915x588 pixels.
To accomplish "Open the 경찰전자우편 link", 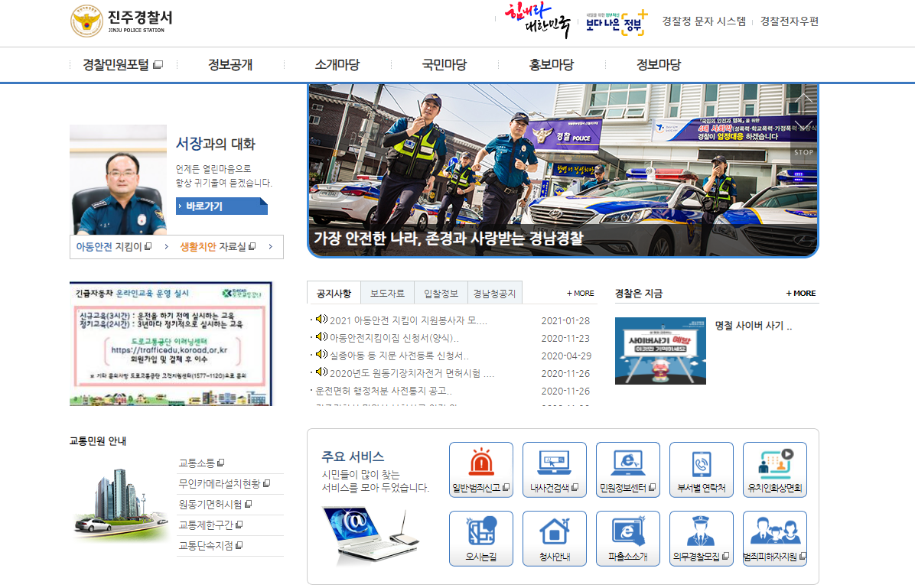I will (x=789, y=21).
